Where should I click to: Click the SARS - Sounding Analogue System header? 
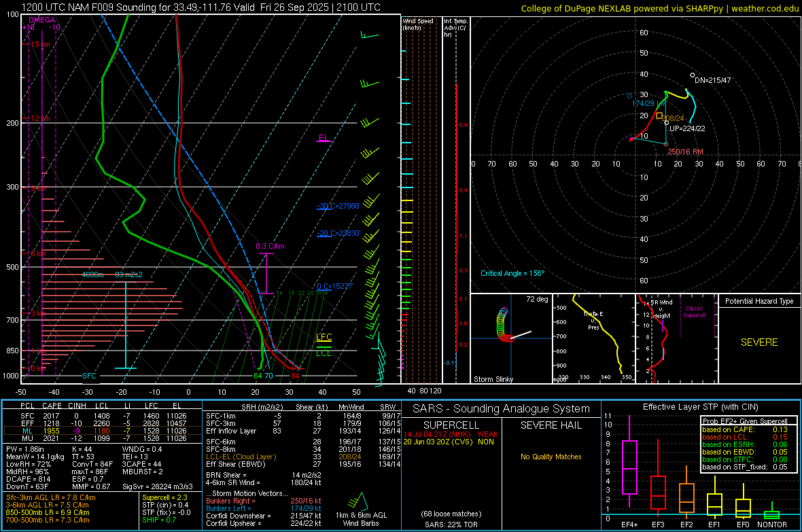[502, 409]
